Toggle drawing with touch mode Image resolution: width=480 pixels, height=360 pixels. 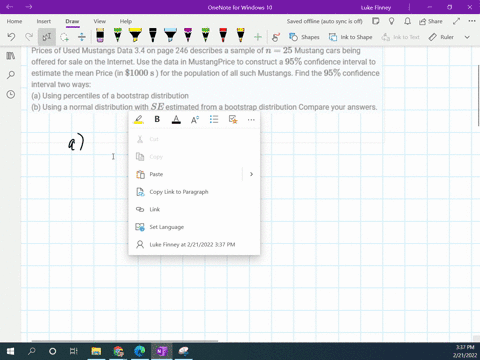click(276, 37)
